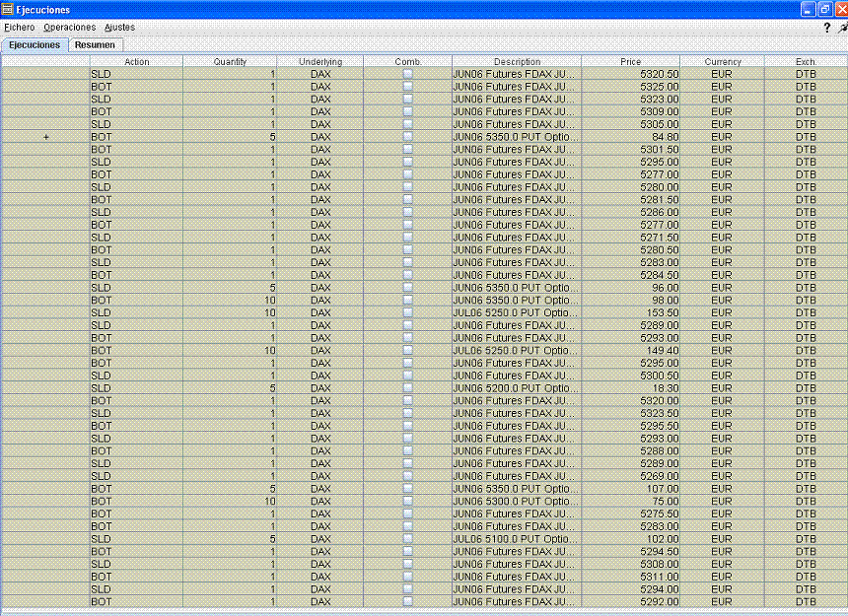Open the Ajustes menu
This screenshot has width=848, height=616.
pyautogui.click(x=119, y=28)
